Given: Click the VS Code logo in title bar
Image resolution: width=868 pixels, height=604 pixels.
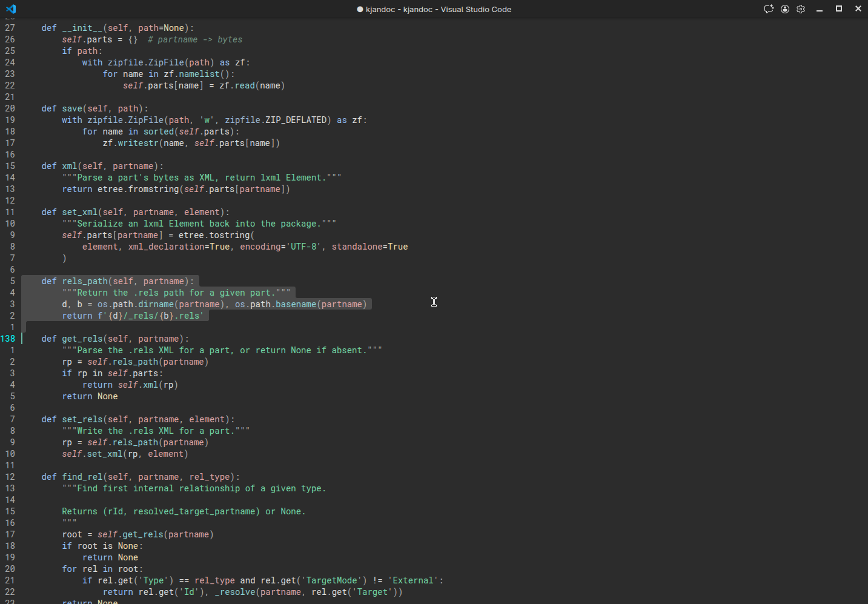Looking at the screenshot, I should point(11,9).
